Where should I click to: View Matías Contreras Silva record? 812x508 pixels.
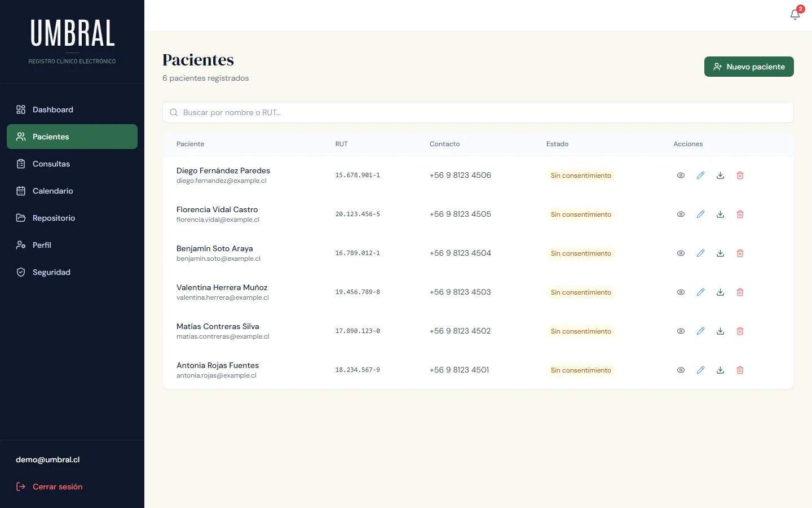pos(681,331)
